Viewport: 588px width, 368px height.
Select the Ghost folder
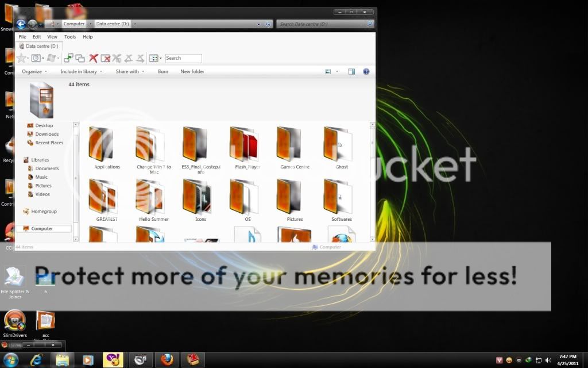(338, 144)
